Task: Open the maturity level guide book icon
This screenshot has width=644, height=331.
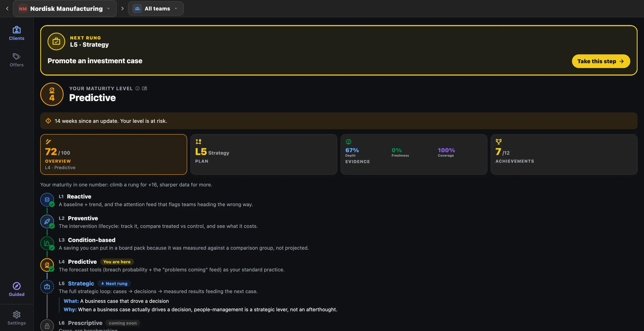Action: click(144, 88)
